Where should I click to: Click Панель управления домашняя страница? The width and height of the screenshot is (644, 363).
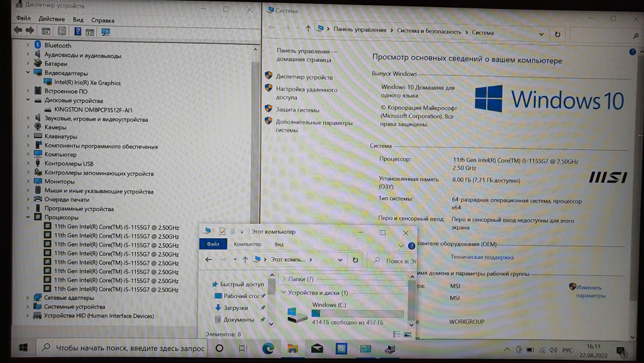point(307,55)
